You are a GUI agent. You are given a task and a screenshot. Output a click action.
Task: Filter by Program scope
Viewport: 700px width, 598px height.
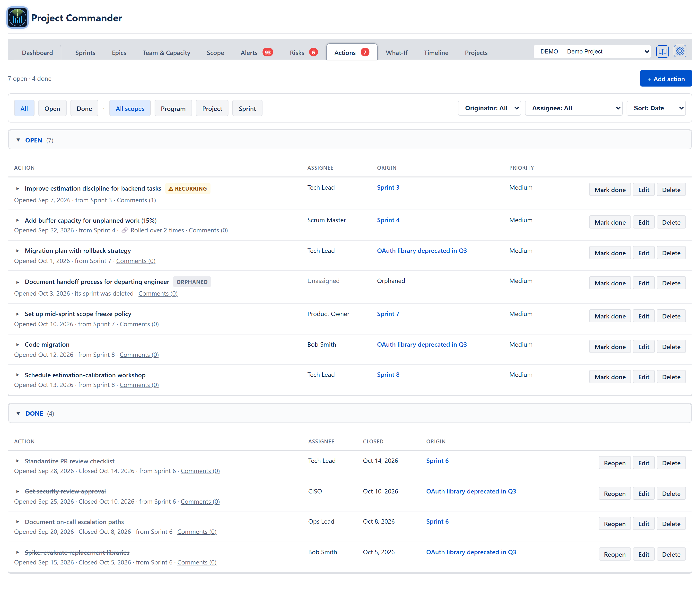tap(173, 108)
